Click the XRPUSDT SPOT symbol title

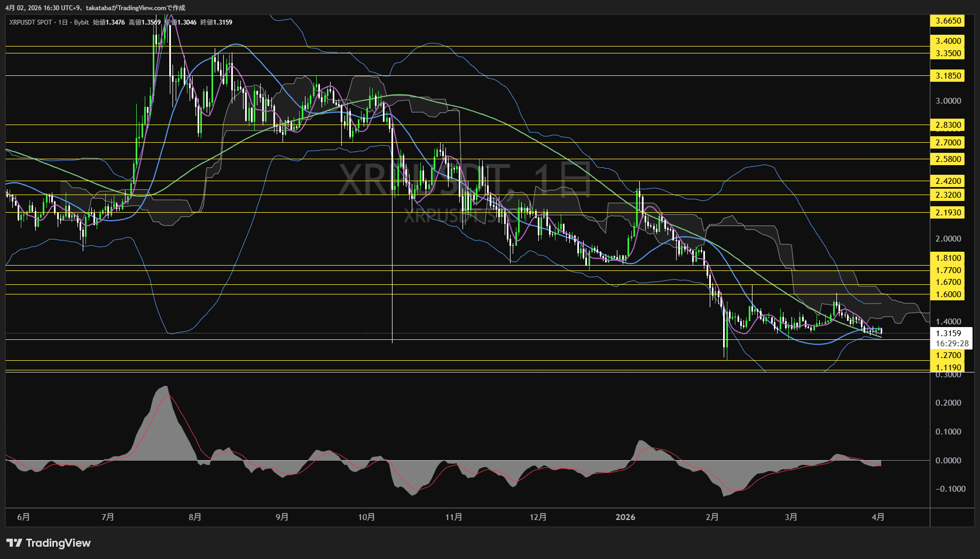click(x=30, y=22)
